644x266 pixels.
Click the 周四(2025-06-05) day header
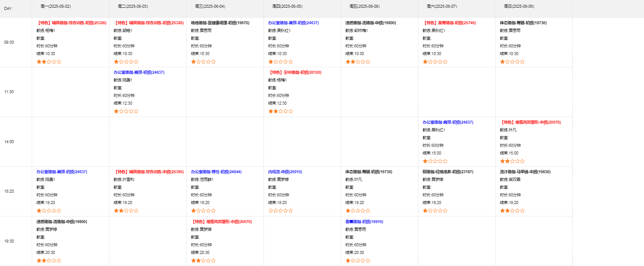pos(287,6)
